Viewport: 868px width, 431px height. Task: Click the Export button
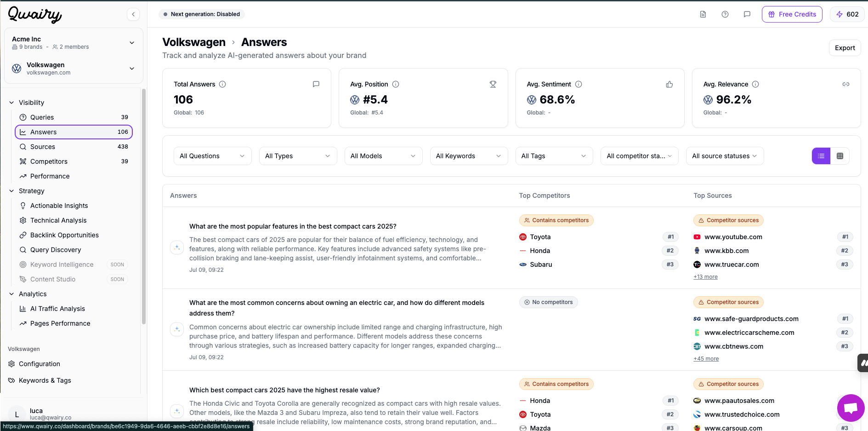[x=845, y=48]
